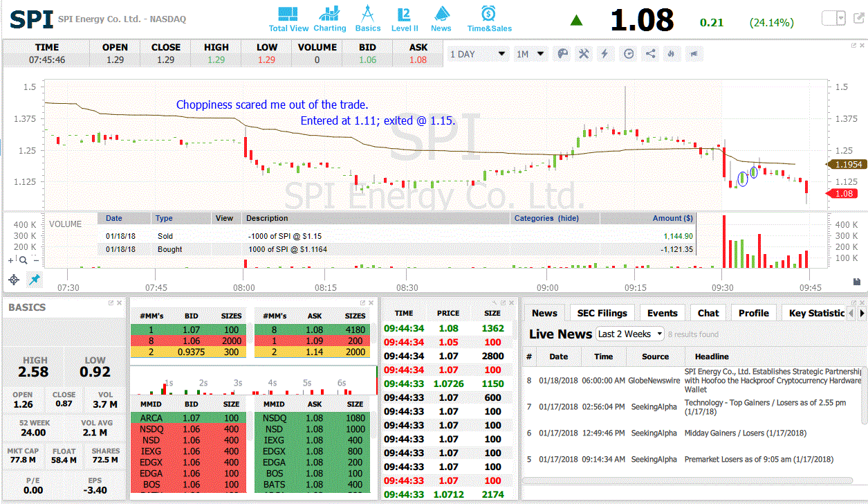Click the crosshair icon below chart
Screen dimensions: 868x504
14,280
